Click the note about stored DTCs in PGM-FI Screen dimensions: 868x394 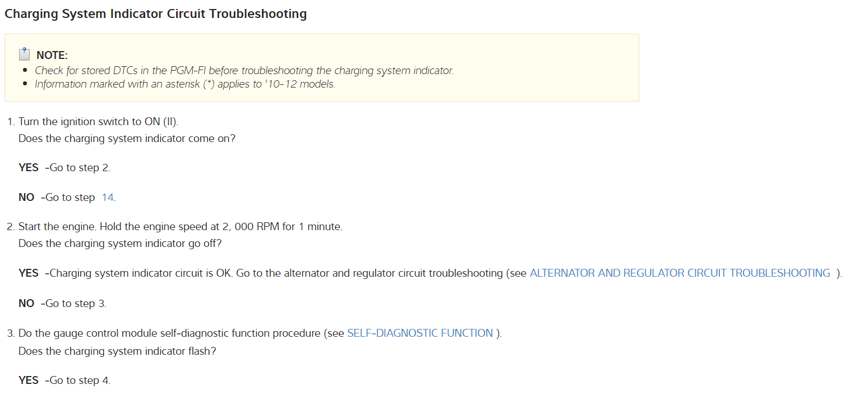tap(244, 71)
